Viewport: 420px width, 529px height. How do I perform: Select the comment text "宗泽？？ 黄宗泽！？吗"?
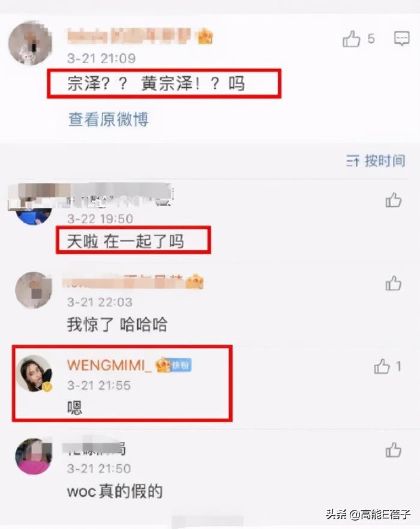click(x=156, y=83)
